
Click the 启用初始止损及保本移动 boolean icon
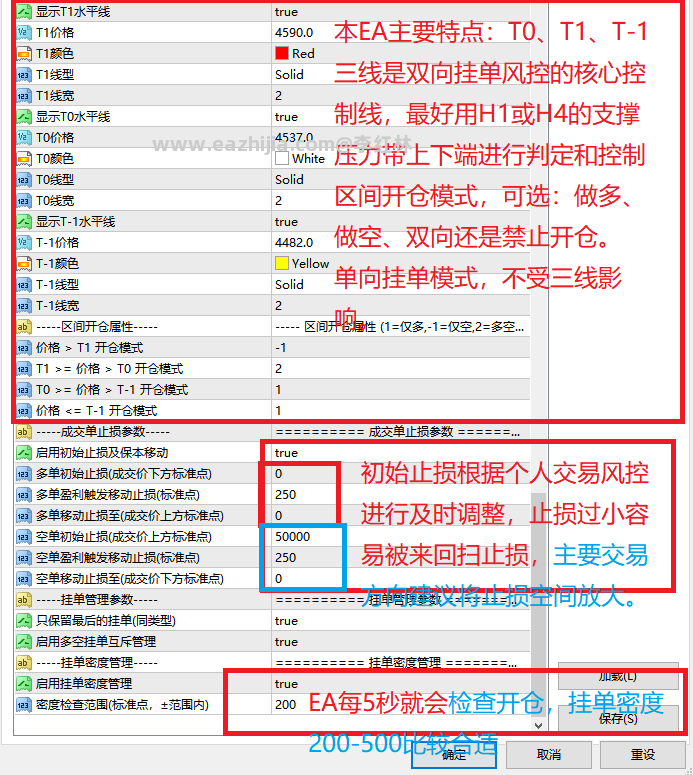pyautogui.click(x=24, y=453)
